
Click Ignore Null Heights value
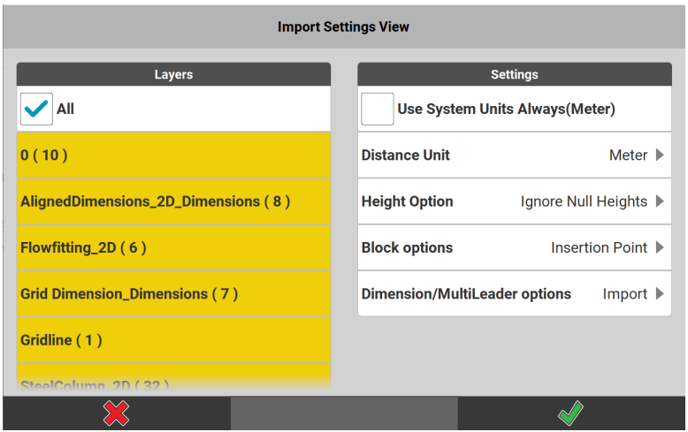coord(584,201)
